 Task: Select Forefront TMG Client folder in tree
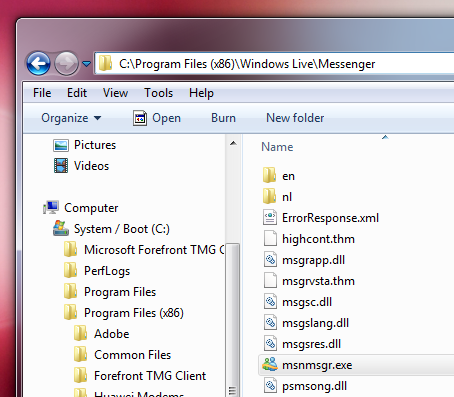150,376
